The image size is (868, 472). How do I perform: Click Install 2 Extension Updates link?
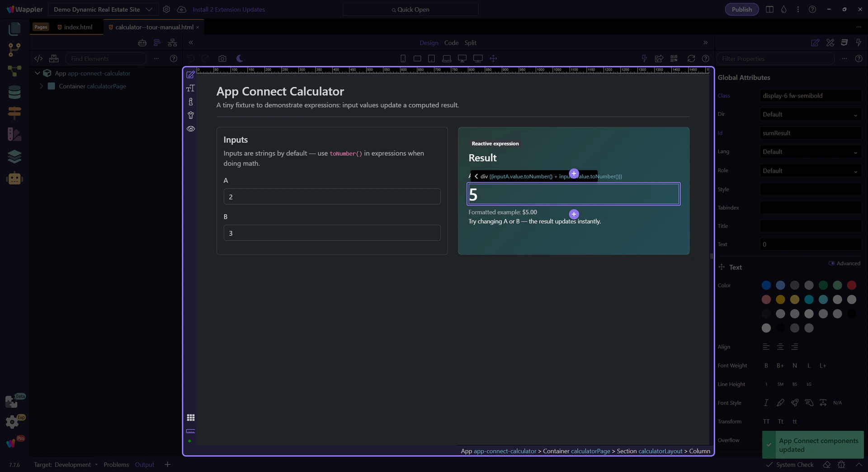click(228, 10)
